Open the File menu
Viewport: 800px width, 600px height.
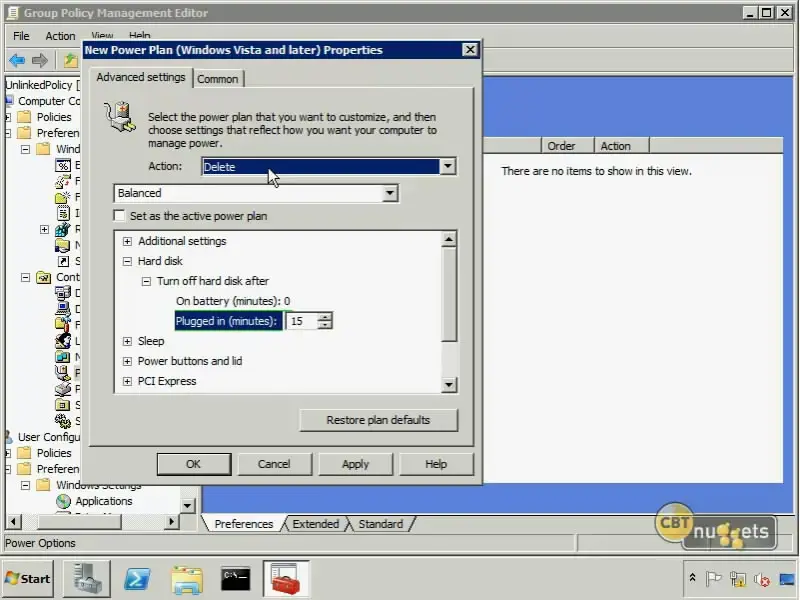point(21,36)
